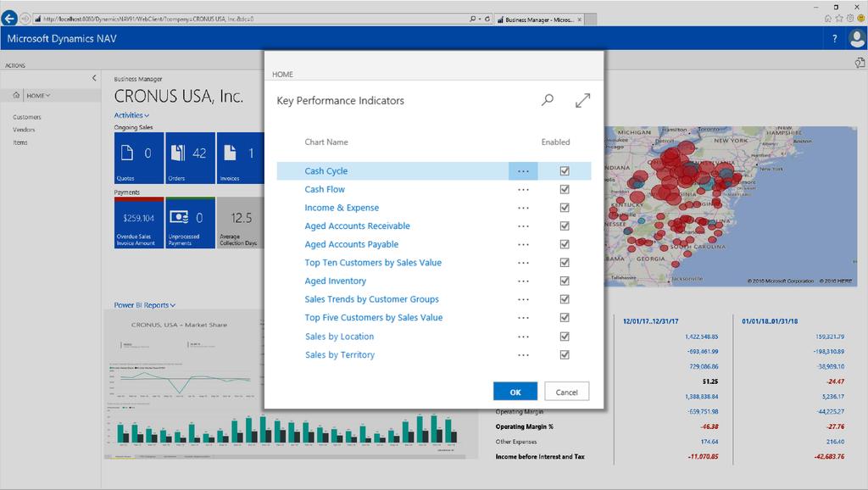This screenshot has width=868, height=490.
Task: Click the Home house icon in the navigation pane
Action: tap(16, 95)
